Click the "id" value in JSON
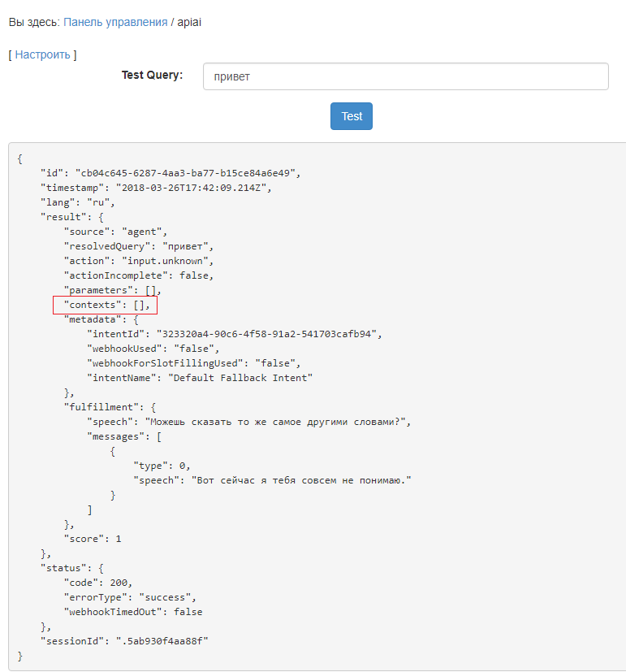Image resolution: width=626 pixels, height=672 pixels. click(x=188, y=173)
